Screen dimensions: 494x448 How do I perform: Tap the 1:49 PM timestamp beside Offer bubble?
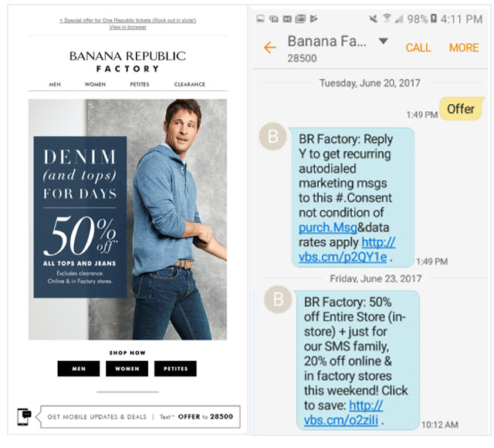[422, 115]
